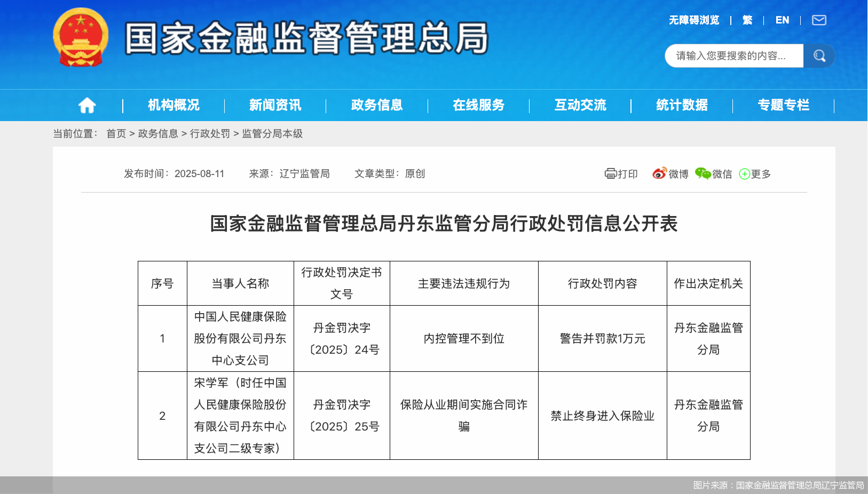Screen dimensions: 868x494
Task: Click the 行政处罚决定书文号 column header
Action: pyautogui.click(x=342, y=283)
